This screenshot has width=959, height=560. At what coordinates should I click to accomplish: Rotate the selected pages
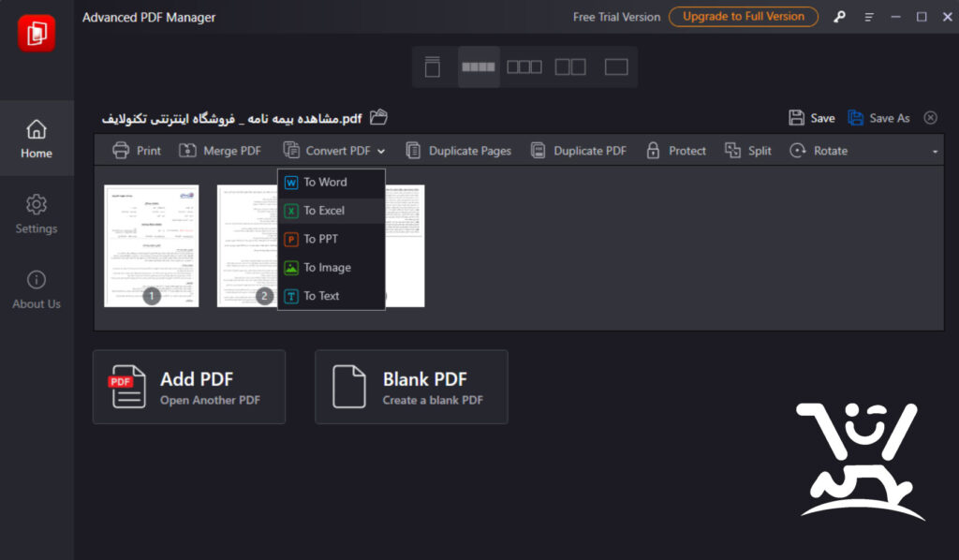(x=819, y=151)
